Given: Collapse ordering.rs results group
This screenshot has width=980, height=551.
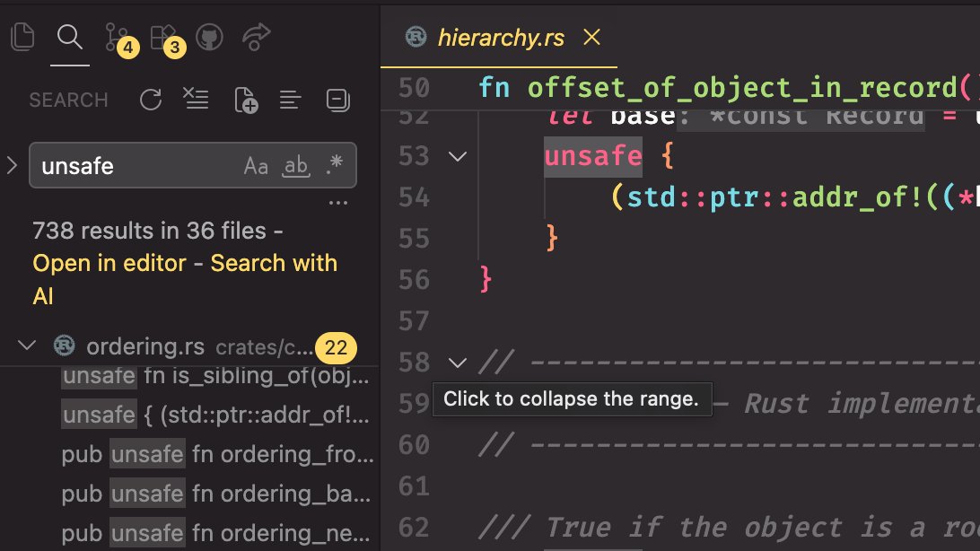Looking at the screenshot, I should click(26, 345).
